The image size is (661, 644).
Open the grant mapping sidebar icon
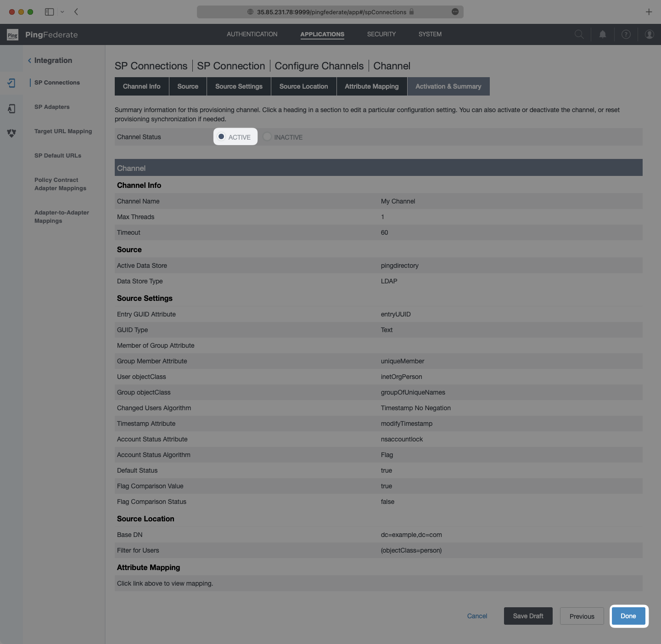[11, 134]
